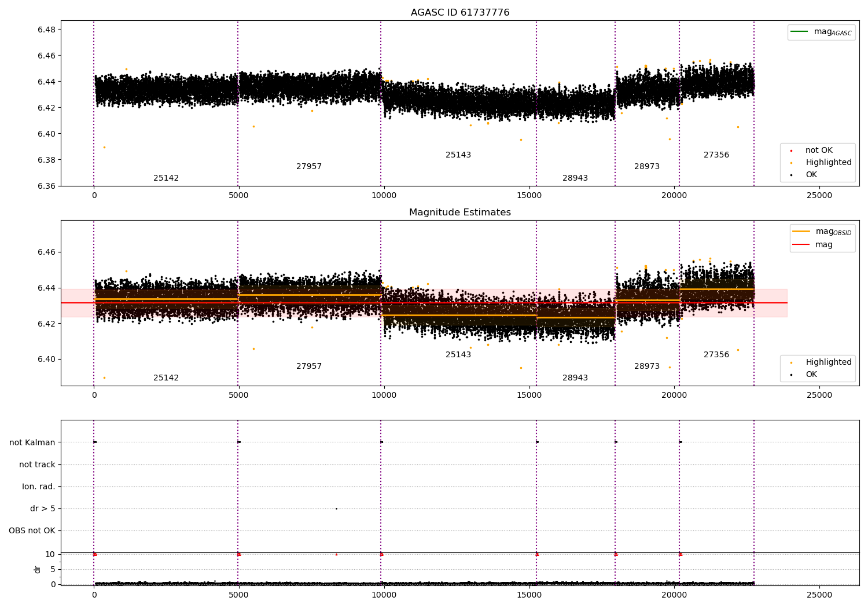868x608 pixels.
Task: Select obsid label 27957 in the AGASC ID plot
Action: [309, 167]
